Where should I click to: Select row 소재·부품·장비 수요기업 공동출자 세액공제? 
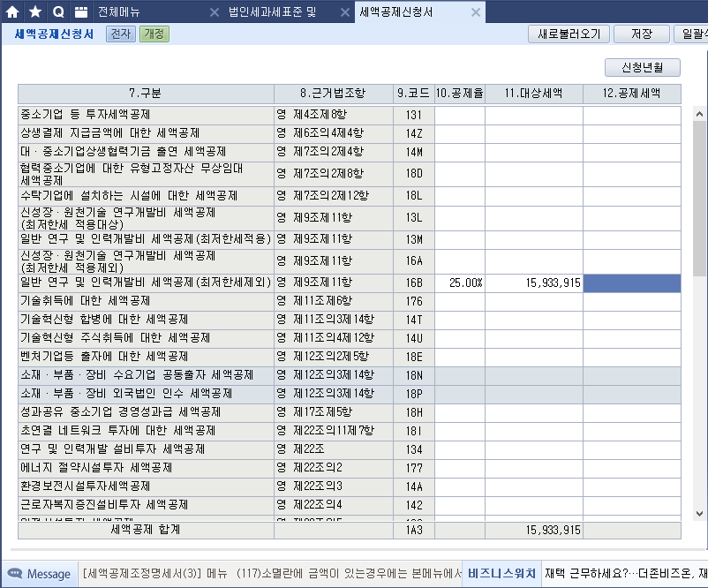(x=349, y=375)
